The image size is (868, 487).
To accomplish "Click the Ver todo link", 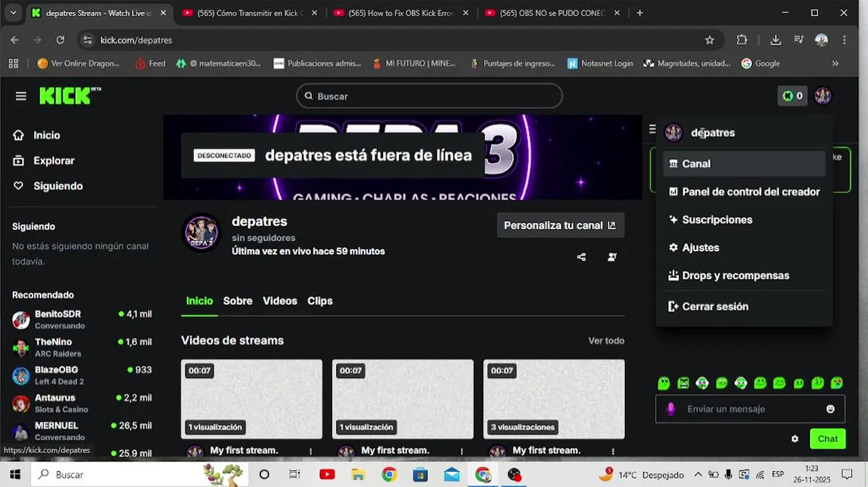I will [x=606, y=341].
